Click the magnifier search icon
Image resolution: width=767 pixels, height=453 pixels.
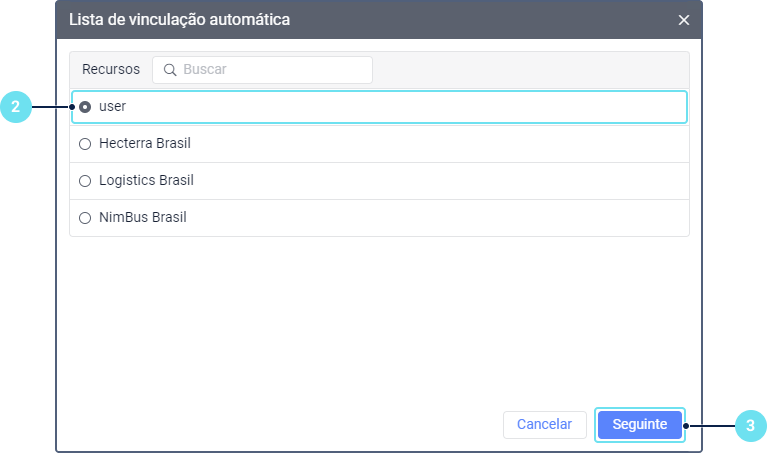click(170, 70)
